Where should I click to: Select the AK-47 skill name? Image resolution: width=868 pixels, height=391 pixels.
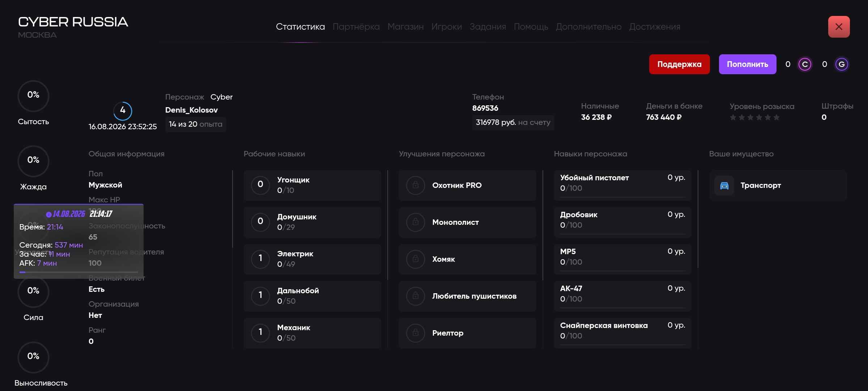[x=571, y=289]
